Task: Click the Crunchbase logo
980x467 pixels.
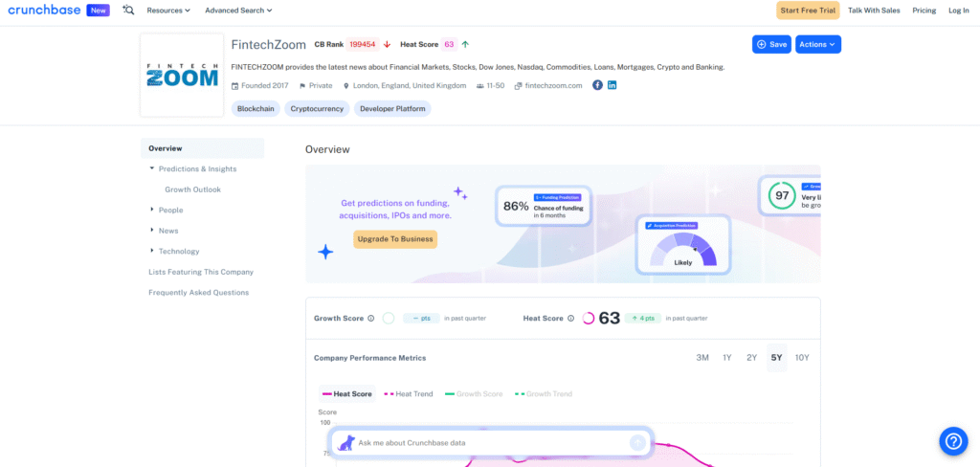Action: 44,10
